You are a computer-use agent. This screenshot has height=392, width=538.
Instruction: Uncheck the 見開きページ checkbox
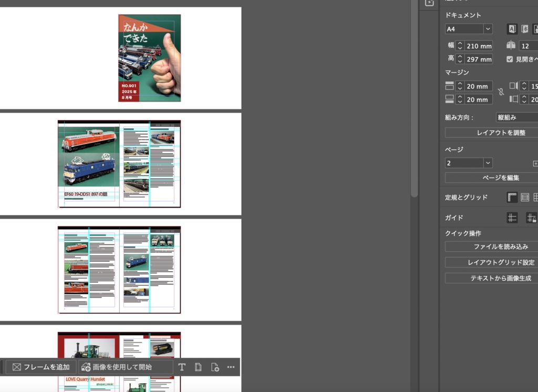pos(510,59)
